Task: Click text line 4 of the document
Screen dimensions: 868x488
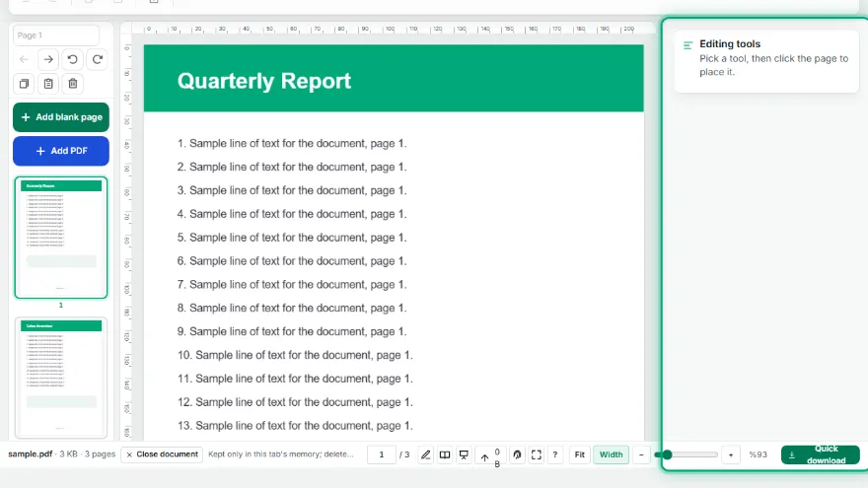Action: pyautogui.click(x=292, y=214)
